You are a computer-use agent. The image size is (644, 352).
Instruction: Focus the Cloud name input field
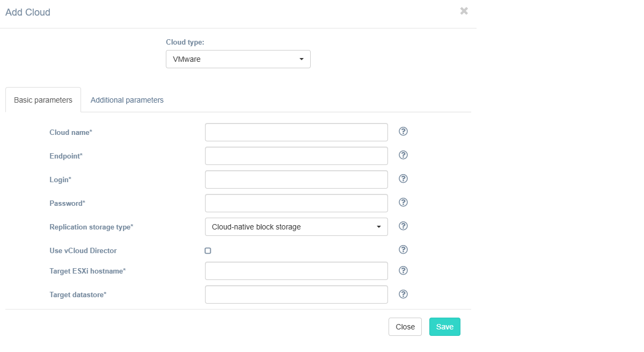coord(296,132)
